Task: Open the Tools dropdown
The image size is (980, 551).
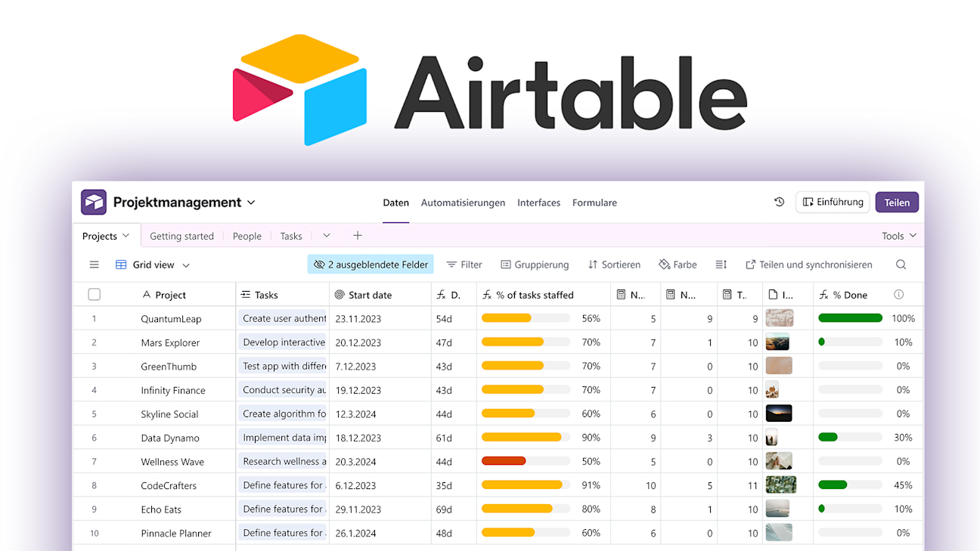Action: [x=899, y=236]
